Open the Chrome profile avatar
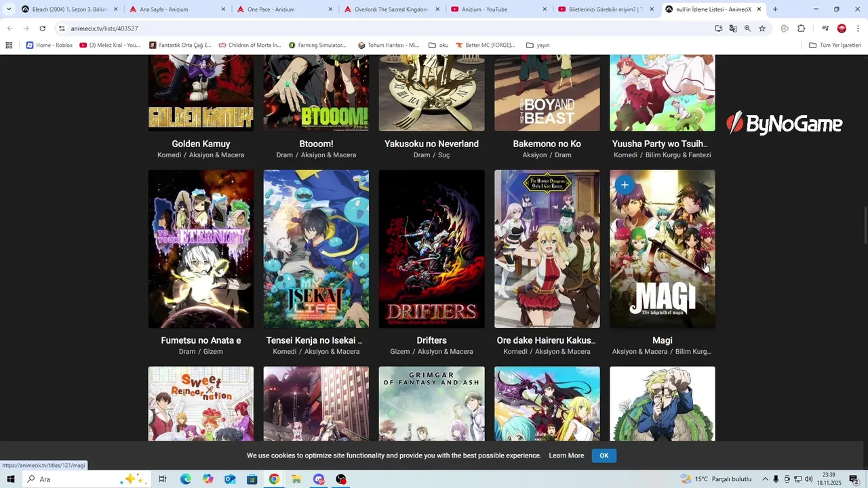The width and height of the screenshot is (868, 488). [x=842, y=28]
